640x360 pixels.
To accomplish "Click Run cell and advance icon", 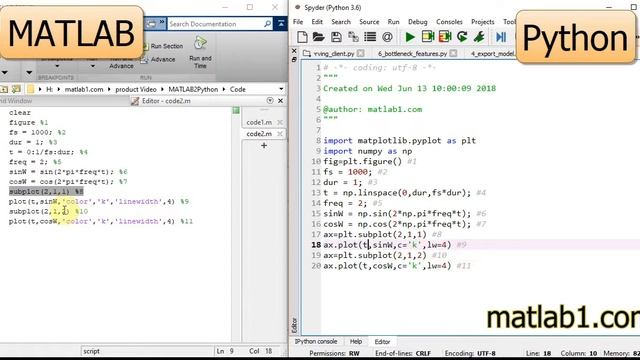I will click(x=445, y=37).
